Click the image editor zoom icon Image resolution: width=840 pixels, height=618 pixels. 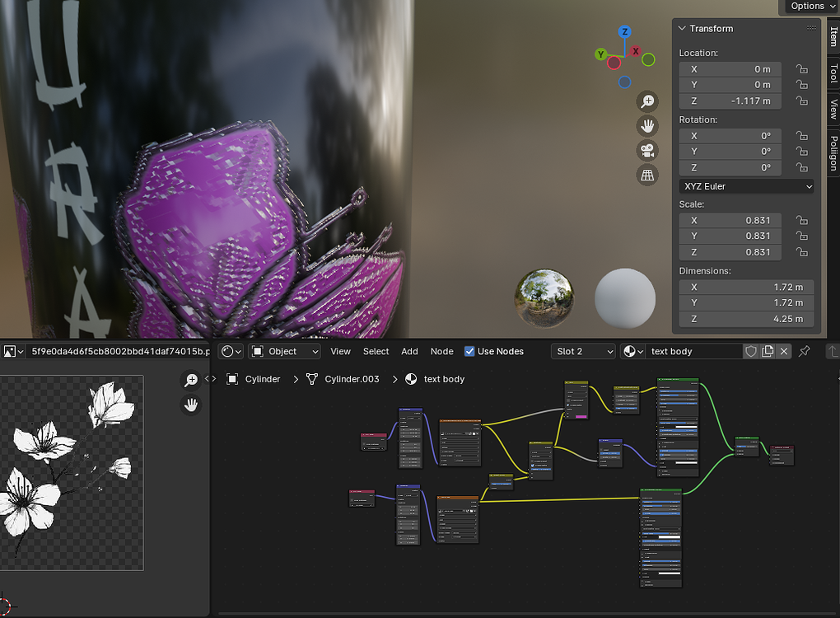pos(191,380)
